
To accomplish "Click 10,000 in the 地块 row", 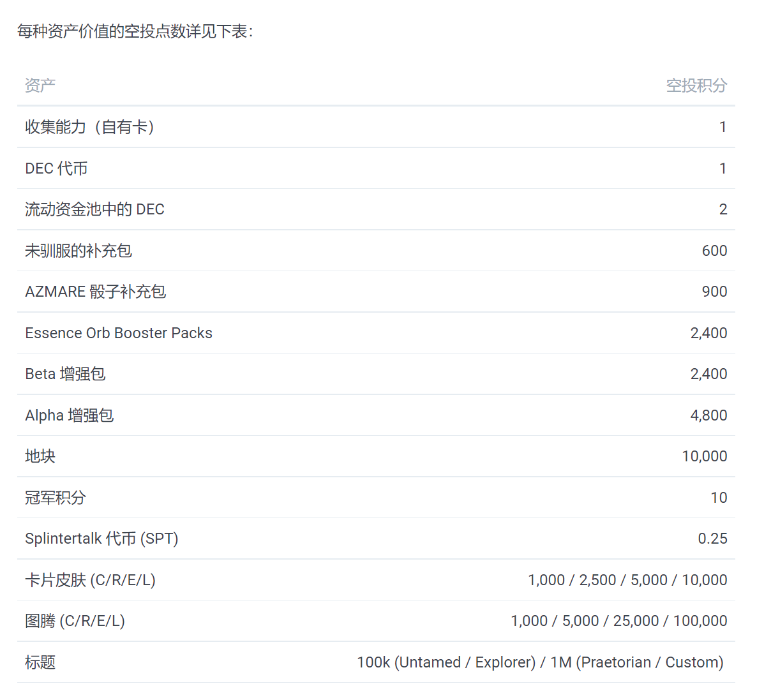I will 705,456.
